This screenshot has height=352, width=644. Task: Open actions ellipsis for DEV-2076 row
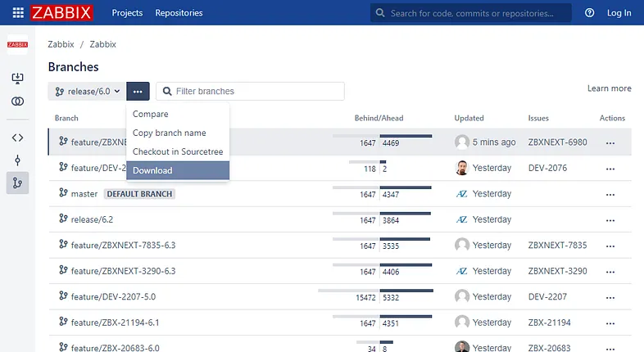[610, 169]
